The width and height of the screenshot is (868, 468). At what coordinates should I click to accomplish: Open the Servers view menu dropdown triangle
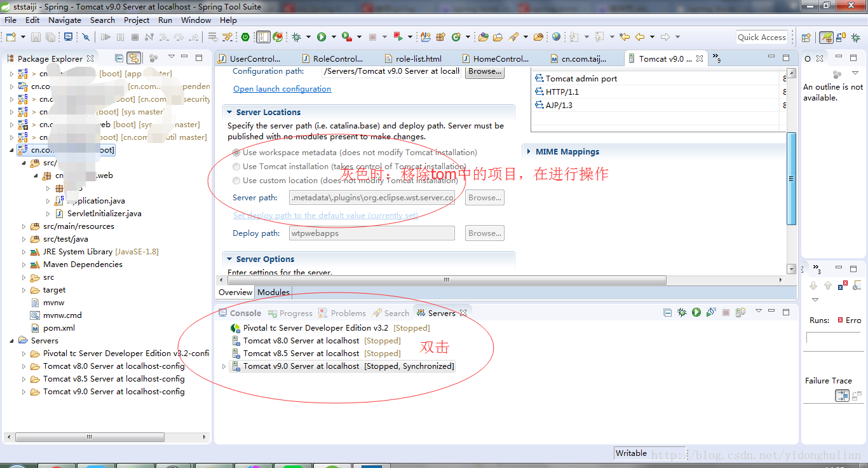pyautogui.click(x=759, y=311)
